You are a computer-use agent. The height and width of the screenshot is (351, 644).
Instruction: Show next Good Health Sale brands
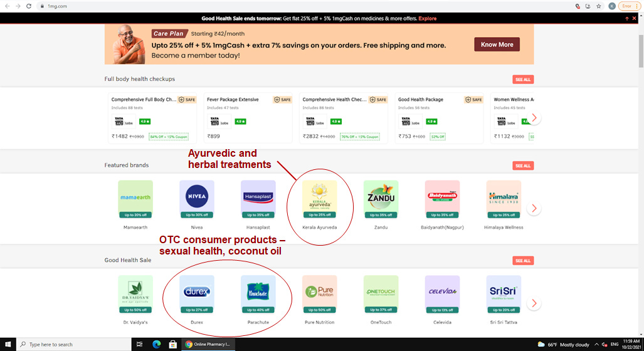click(x=534, y=303)
